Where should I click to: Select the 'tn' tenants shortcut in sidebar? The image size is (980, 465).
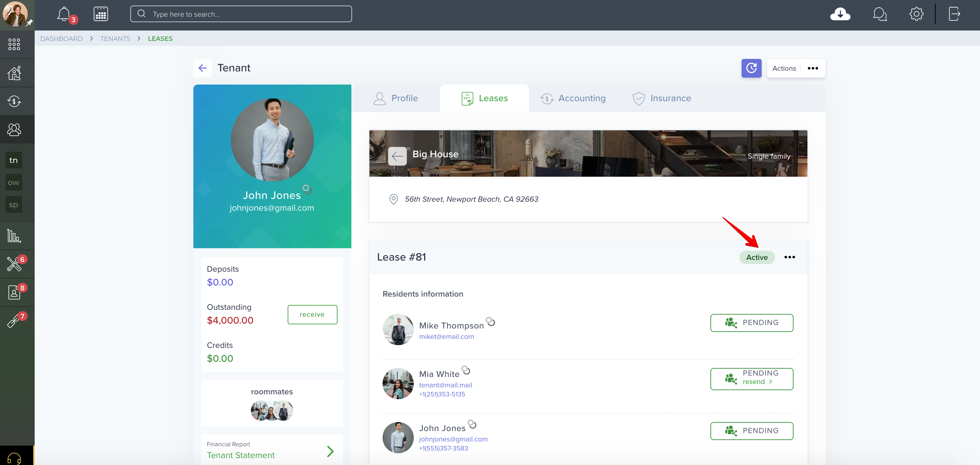(x=14, y=160)
